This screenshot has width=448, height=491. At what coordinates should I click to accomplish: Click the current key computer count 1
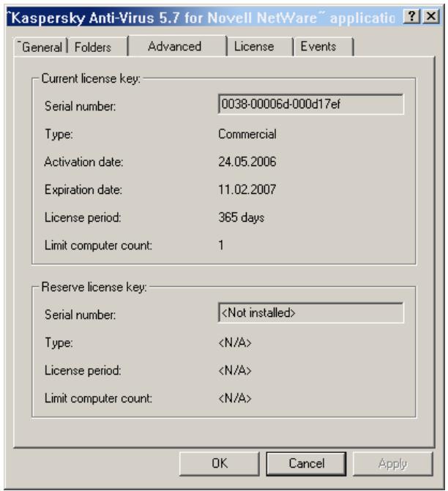(x=221, y=245)
